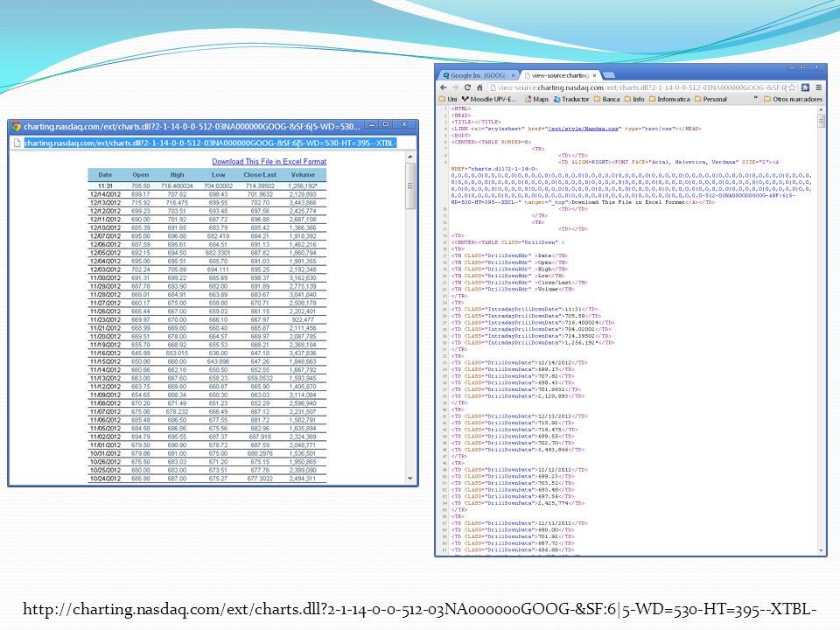Click the page icon in the popup address bar
This screenshot has width=840, height=630.
[x=17, y=143]
